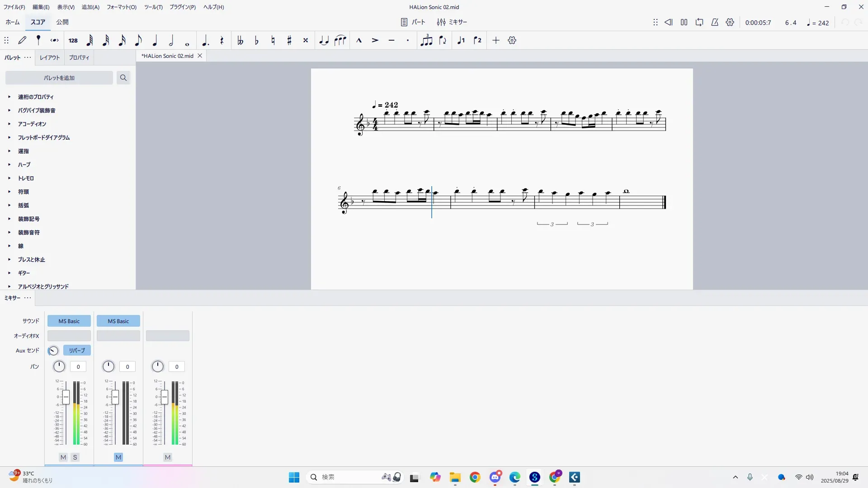Click the tuplet toolbar icon
868x488 pixels.
[426, 41]
